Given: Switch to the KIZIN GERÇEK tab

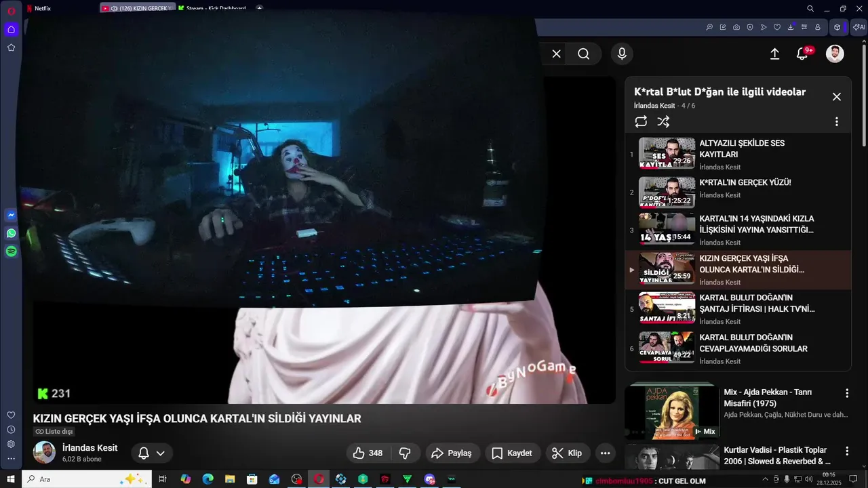Looking at the screenshot, I should coord(138,8).
